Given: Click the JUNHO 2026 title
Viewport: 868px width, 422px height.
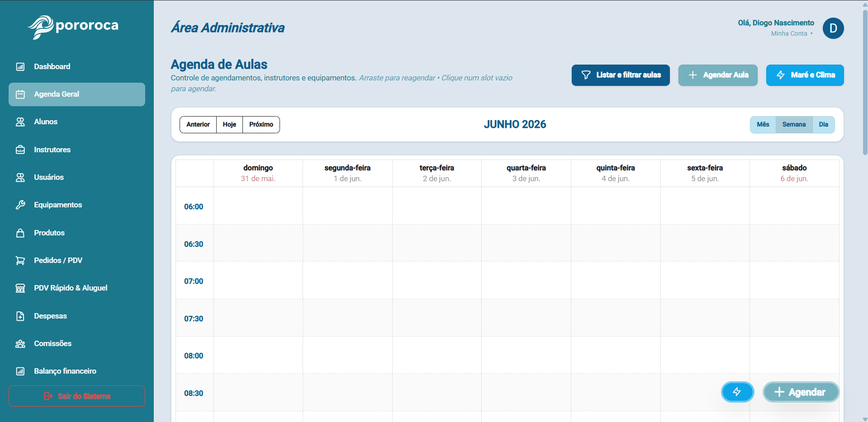Looking at the screenshot, I should tap(515, 125).
